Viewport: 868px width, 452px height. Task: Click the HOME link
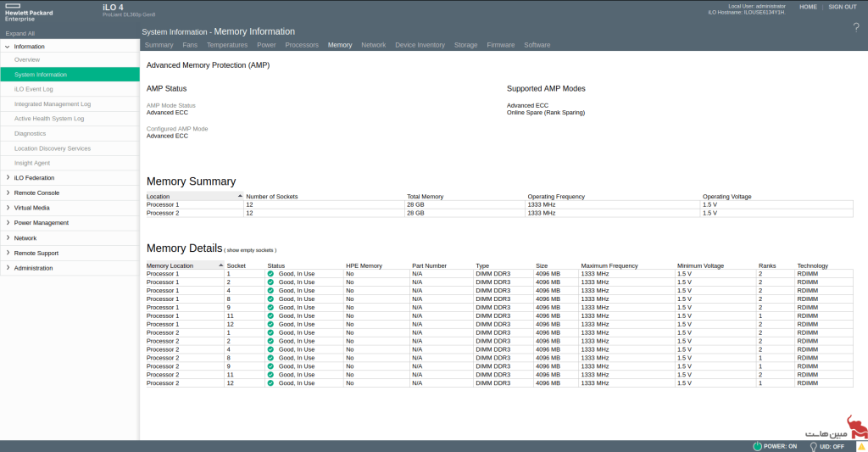coord(808,7)
